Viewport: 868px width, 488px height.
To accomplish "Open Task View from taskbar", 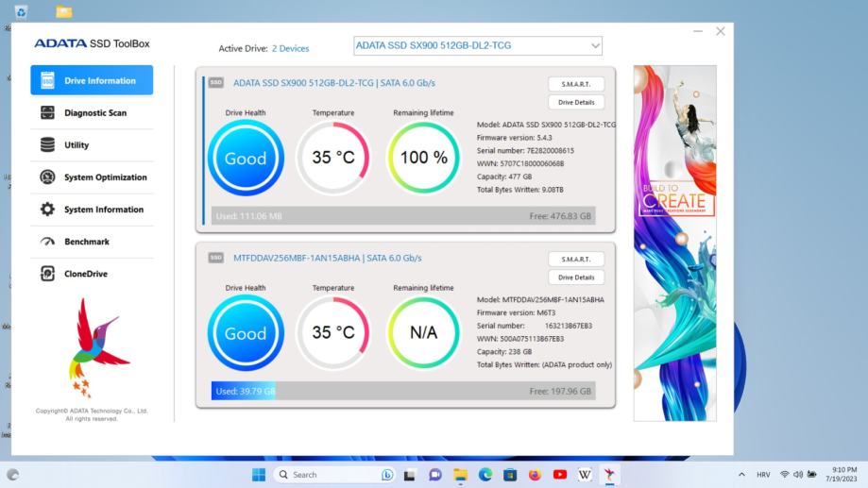I will (410, 475).
